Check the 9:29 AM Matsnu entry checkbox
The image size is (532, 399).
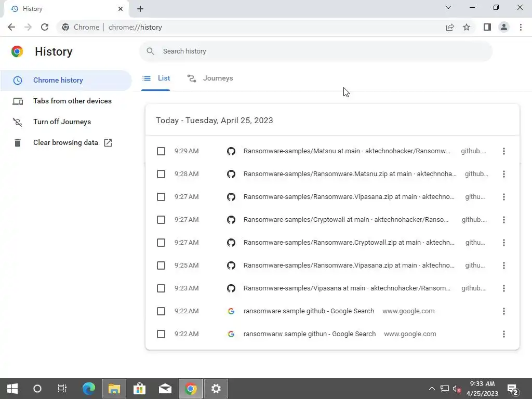tap(161, 151)
